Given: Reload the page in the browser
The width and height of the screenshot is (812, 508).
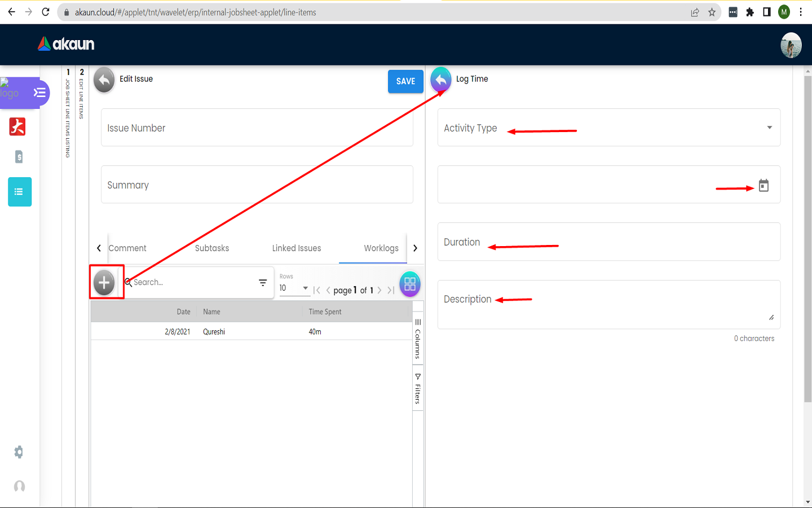Looking at the screenshot, I should tap(46, 12).
